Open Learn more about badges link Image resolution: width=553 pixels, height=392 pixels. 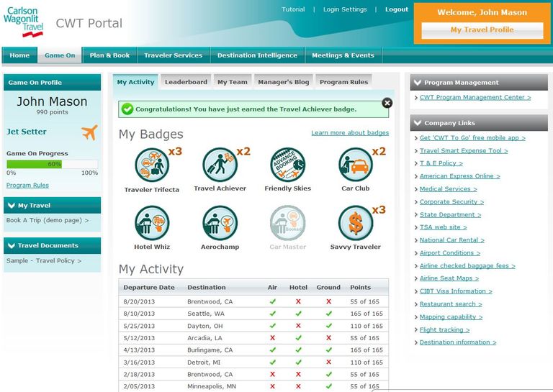coord(350,133)
